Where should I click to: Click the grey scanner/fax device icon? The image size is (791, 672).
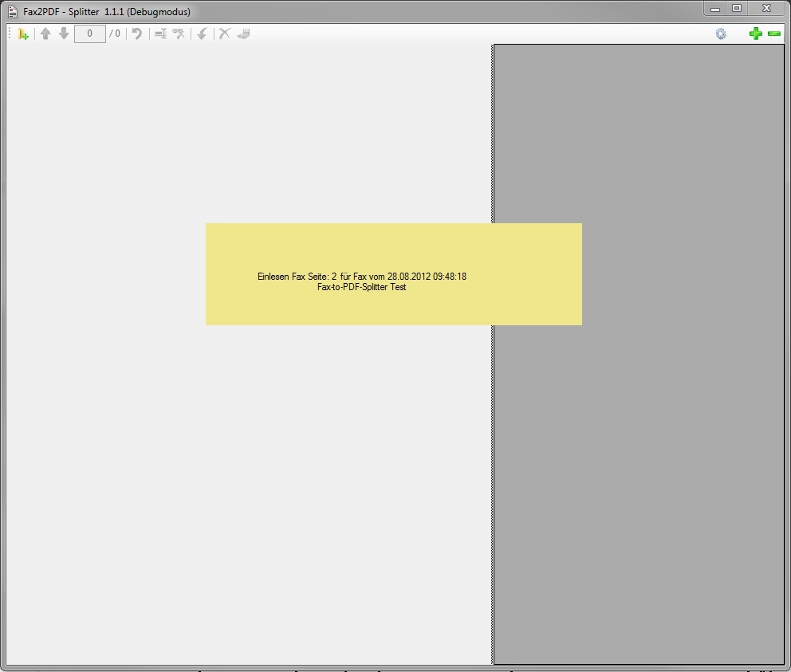point(244,33)
